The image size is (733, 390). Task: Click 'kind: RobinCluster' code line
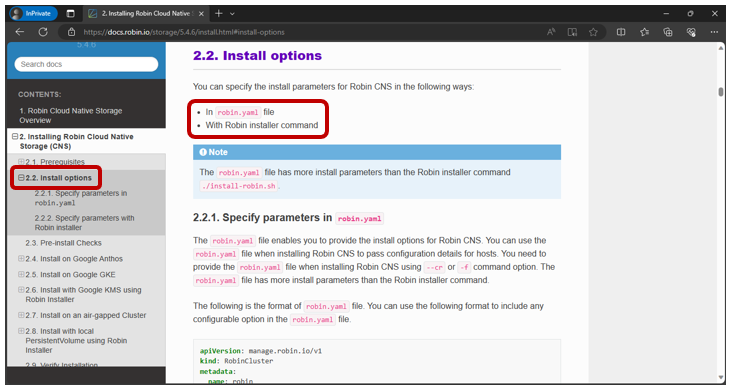[x=237, y=361]
